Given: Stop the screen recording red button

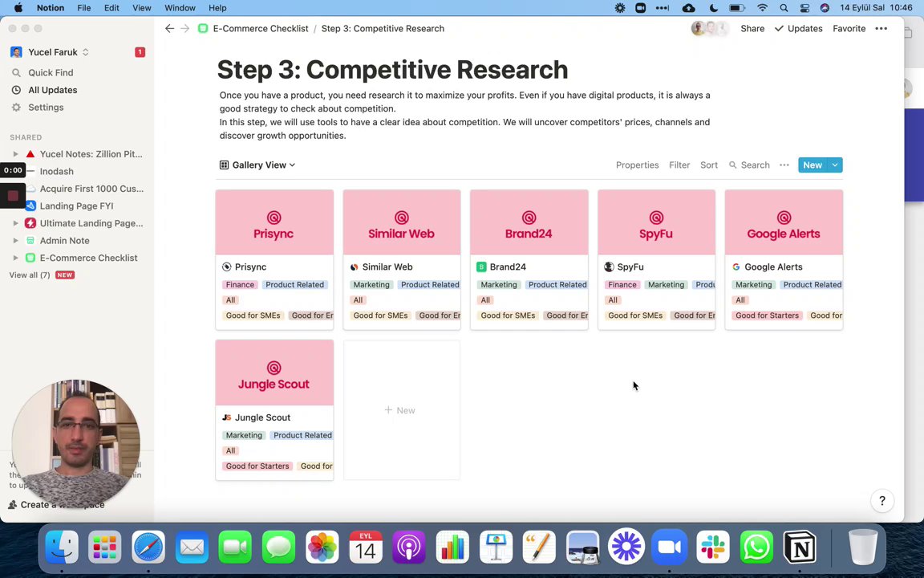Looking at the screenshot, I should point(13,196).
